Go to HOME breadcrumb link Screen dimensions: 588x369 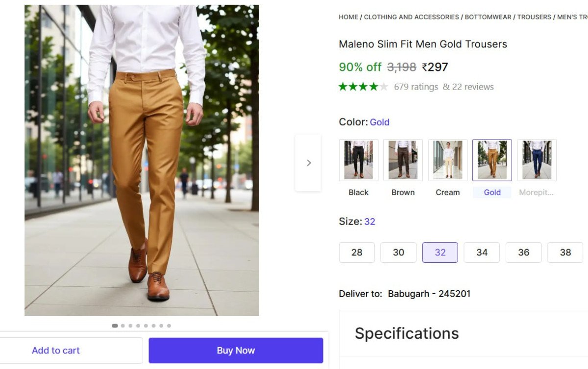pyautogui.click(x=348, y=17)
